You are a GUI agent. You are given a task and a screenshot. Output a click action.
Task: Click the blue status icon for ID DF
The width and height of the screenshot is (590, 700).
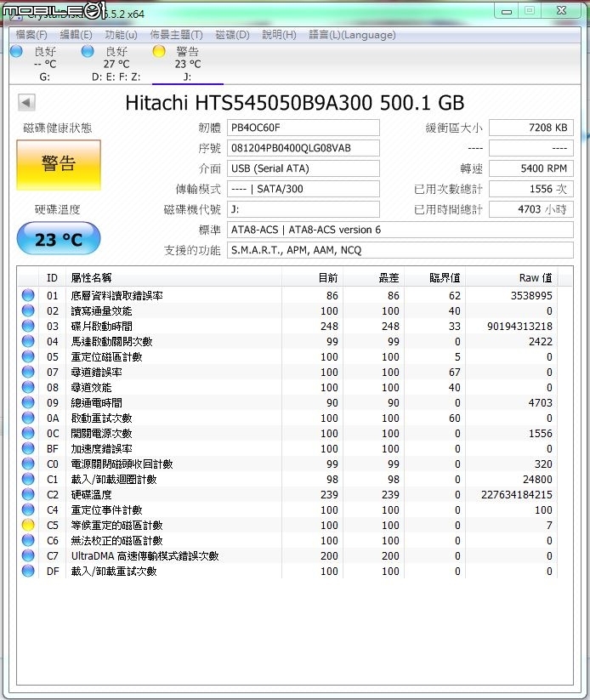click(28, 571)
